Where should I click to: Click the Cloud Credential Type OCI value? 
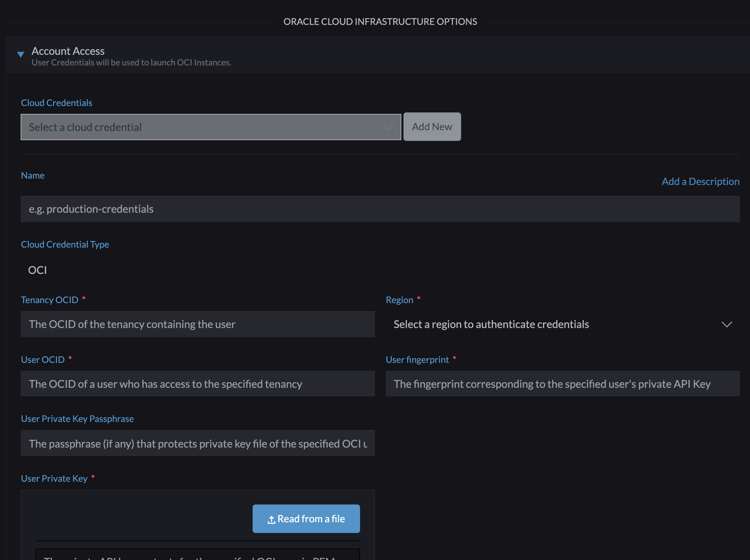pos(37,270)
